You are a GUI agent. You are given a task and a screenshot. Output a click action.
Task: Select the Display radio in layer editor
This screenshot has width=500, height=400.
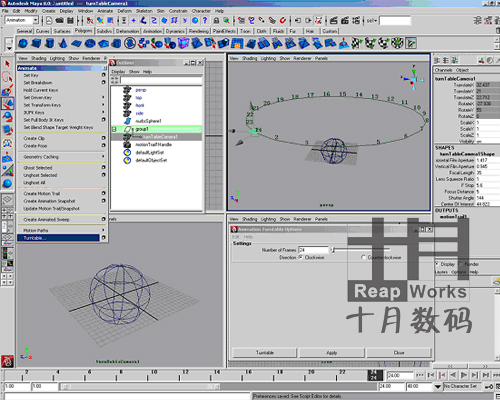point(437,264)
